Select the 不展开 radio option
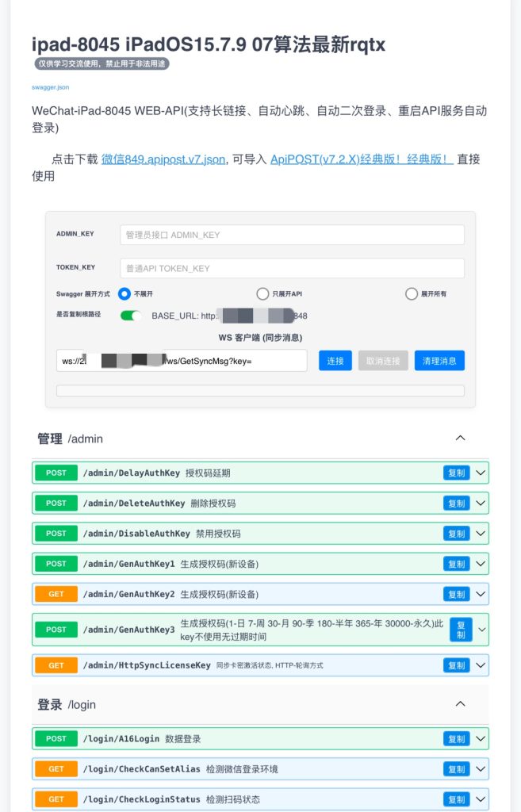Viewport: 521px width, 812px height. (x=125, y=293)
